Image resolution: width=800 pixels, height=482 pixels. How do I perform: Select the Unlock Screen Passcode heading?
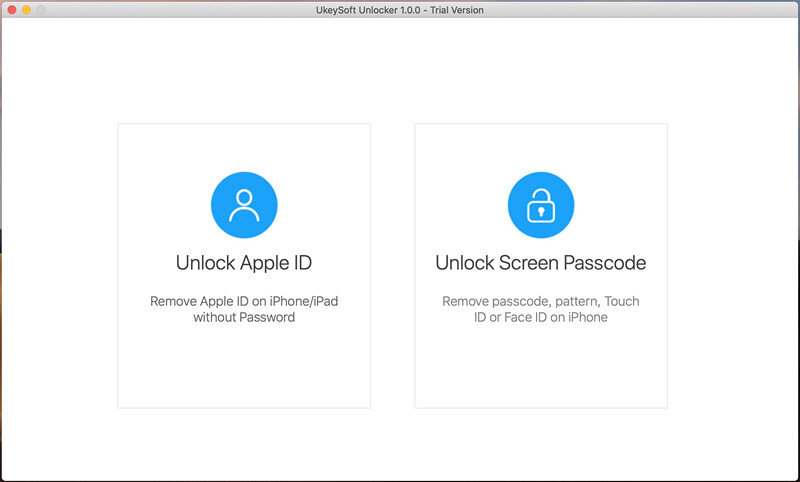(x=541, y=263)
